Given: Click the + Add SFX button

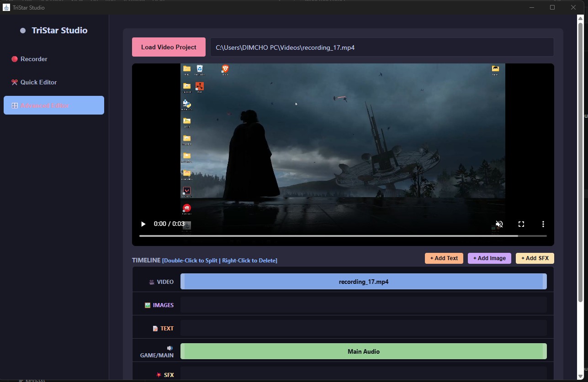Looking at the screenshot, I should 535,258.
